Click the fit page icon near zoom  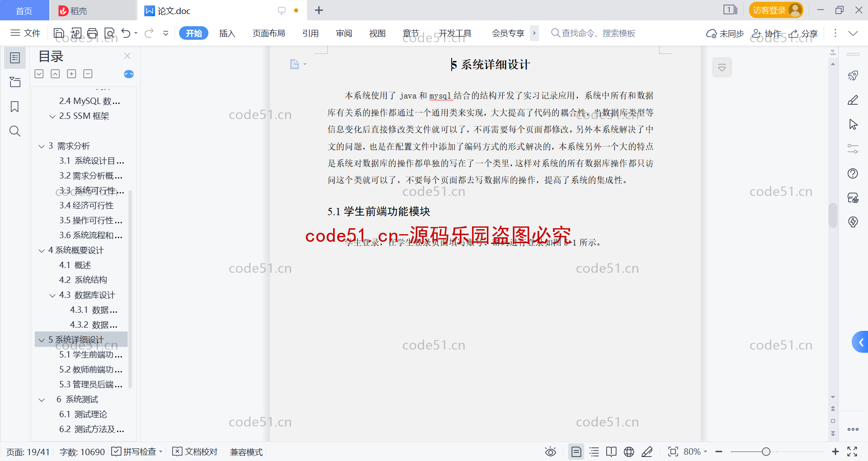673,452
